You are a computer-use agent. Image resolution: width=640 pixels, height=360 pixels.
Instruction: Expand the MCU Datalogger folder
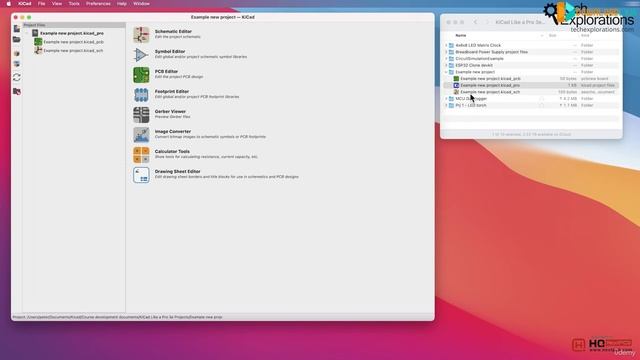(446, 99)
